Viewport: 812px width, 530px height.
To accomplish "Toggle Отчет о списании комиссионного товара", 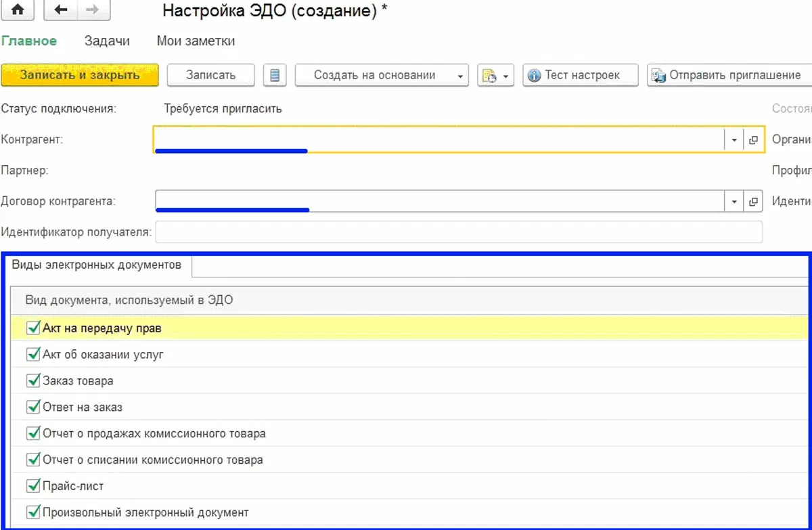I will click(x=33, y=460).
